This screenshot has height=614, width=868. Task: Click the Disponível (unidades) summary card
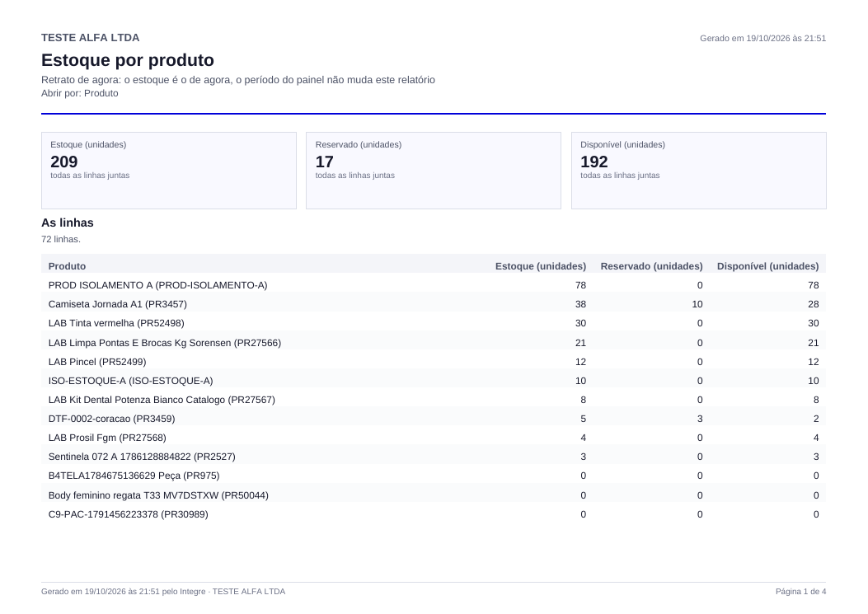tap(699, 171)
